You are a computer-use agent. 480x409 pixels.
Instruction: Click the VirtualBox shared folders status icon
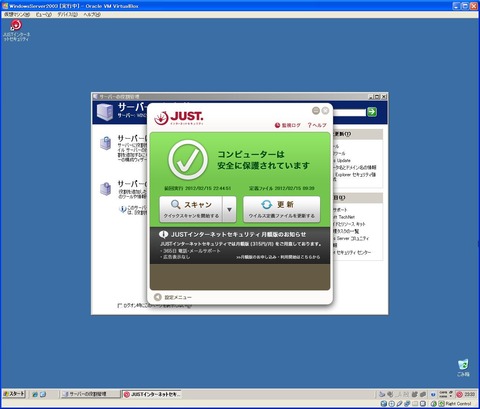pos(415,404)
